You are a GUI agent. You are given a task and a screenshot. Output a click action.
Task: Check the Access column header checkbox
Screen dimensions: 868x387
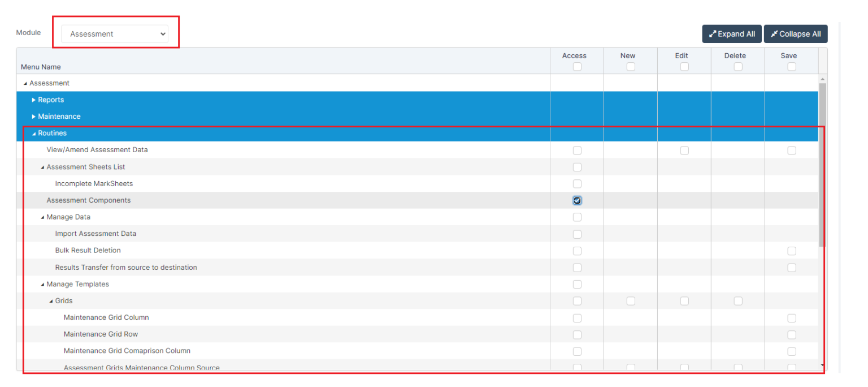click(576, 66)
